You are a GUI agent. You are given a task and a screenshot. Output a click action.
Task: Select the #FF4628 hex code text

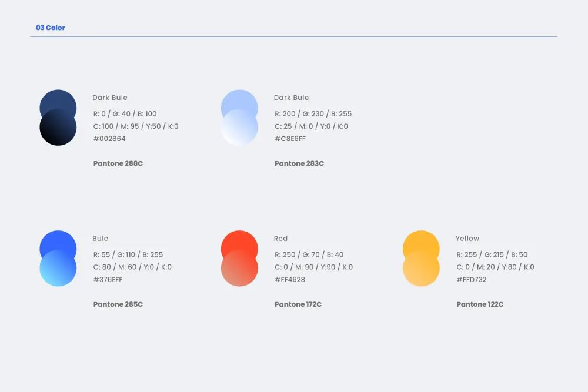tap(290, 279)
